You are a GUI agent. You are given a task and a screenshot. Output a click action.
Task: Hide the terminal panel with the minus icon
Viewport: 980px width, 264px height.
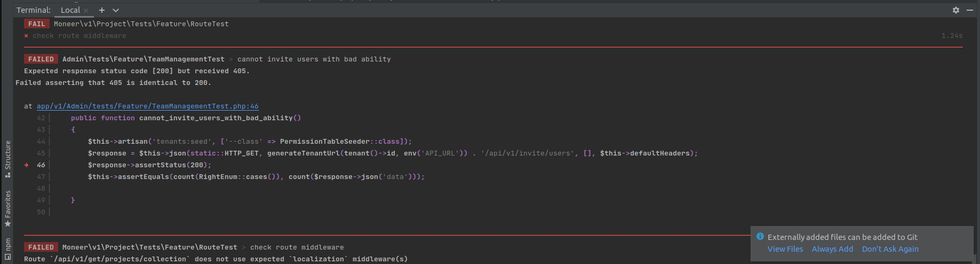click(970, 10)
